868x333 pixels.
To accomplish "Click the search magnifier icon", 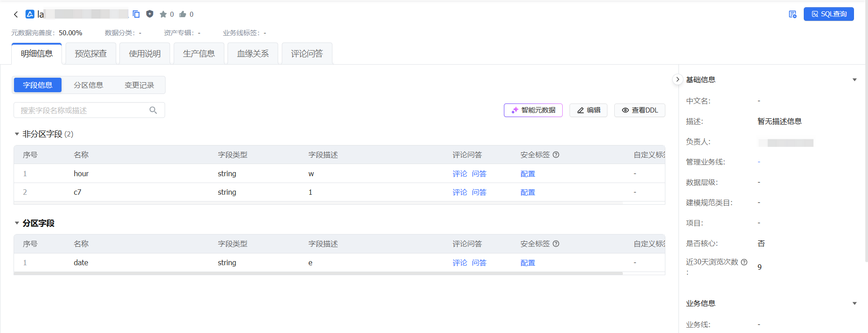I will coord(153,110).
